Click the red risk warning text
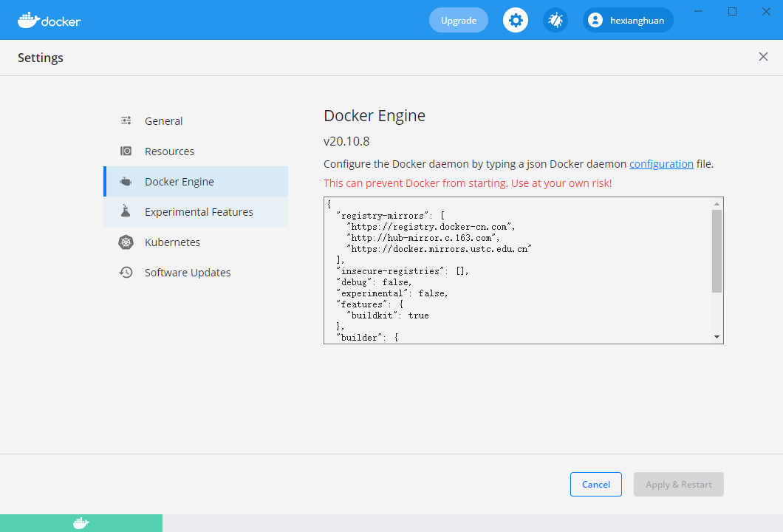Screen dimensions: 783x532 pos(468,183)
